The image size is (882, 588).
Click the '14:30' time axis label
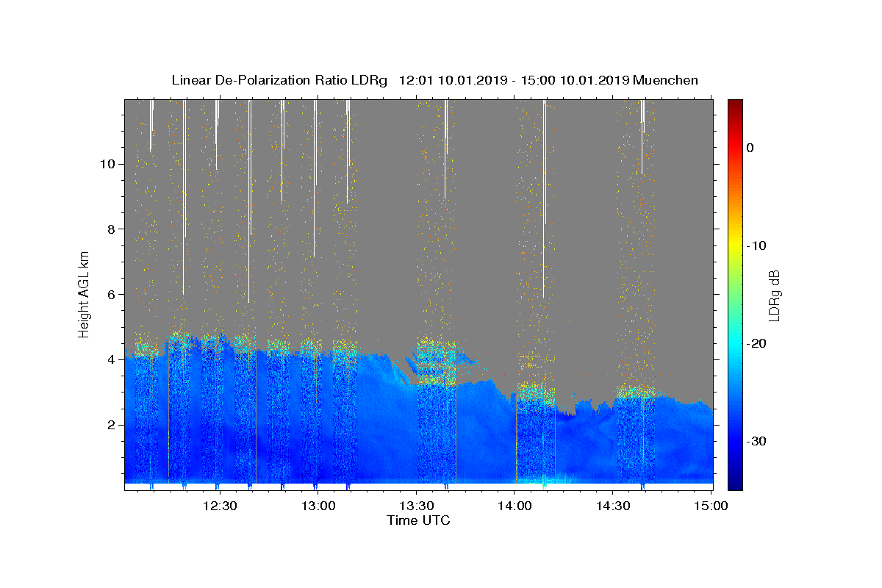click(x=613, y=506)
